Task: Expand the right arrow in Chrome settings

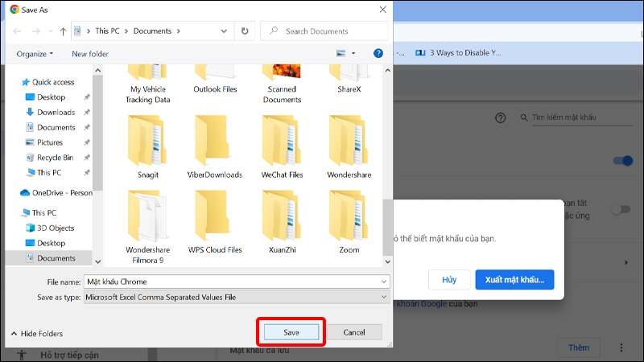Action: coord(626,262)
